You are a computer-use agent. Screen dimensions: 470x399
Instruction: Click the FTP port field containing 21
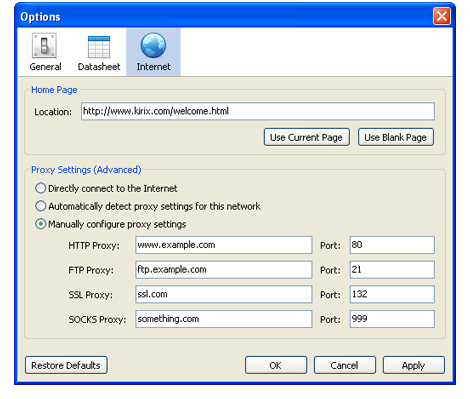tap(392, 270)
